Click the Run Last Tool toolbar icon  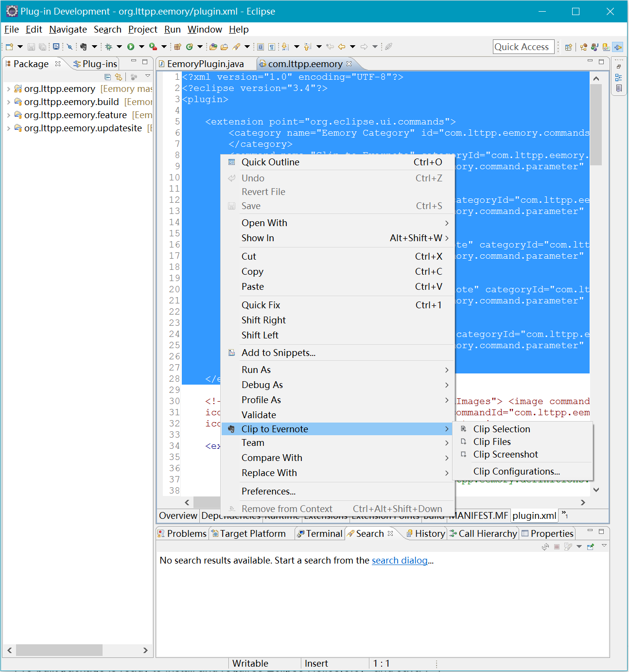tap(153, 47)
